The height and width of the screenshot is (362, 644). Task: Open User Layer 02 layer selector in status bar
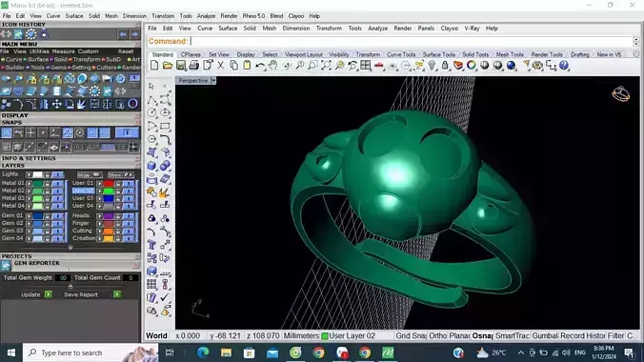pyautogui.click(x=349, y=336)
